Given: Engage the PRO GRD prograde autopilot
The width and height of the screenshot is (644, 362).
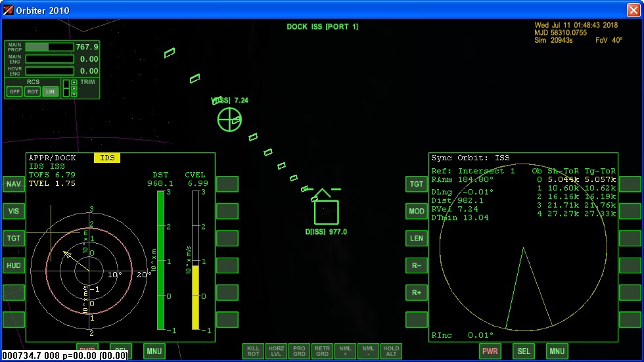Looking at the screenshot, I should (x=299, y=351).
